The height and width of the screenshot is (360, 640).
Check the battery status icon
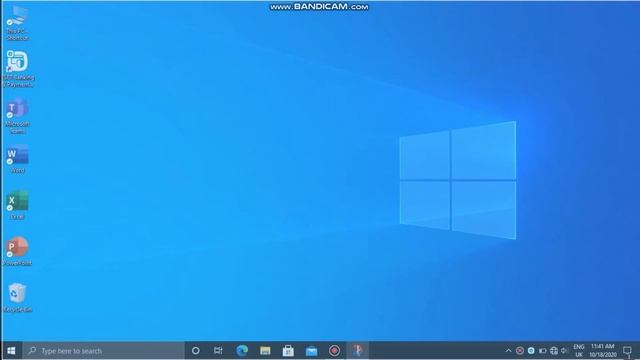coord(542,351)
